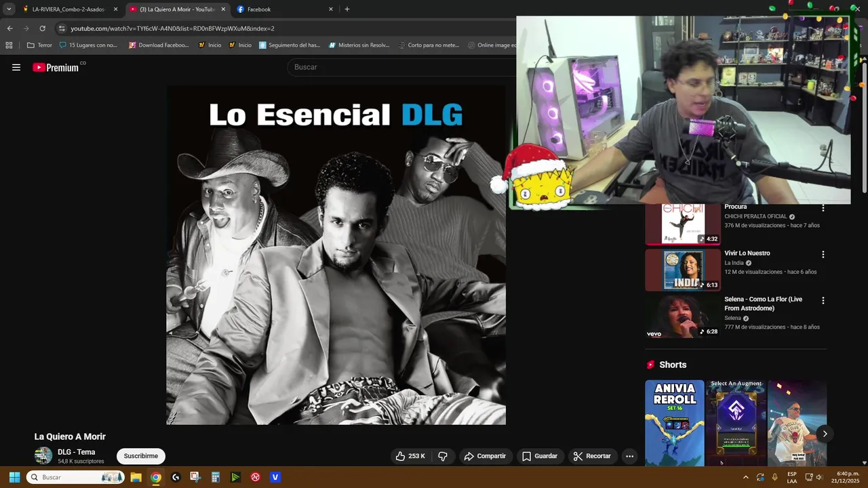Open options menu for Vivir Lo Nuestro
The width and height of the screenshot is (868, 488).
823,254
